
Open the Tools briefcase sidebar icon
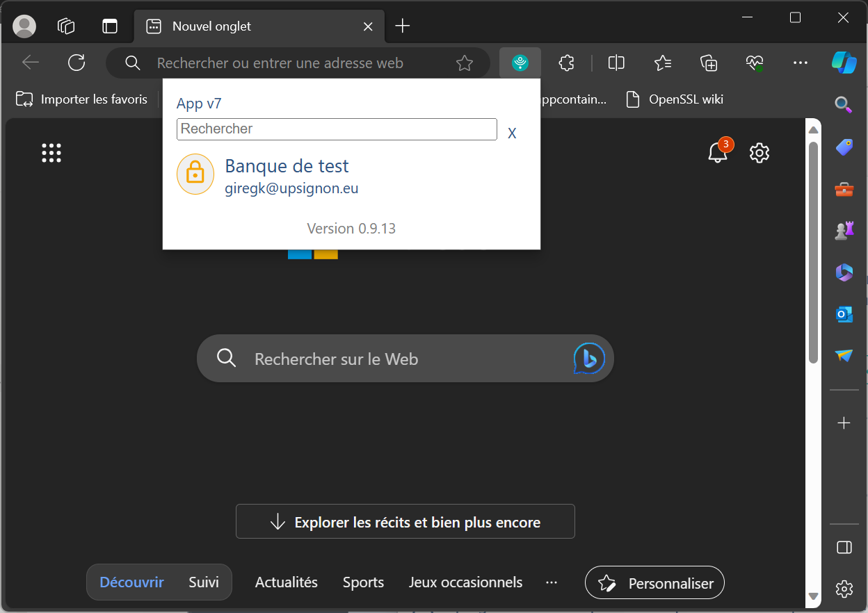point(844,189)
